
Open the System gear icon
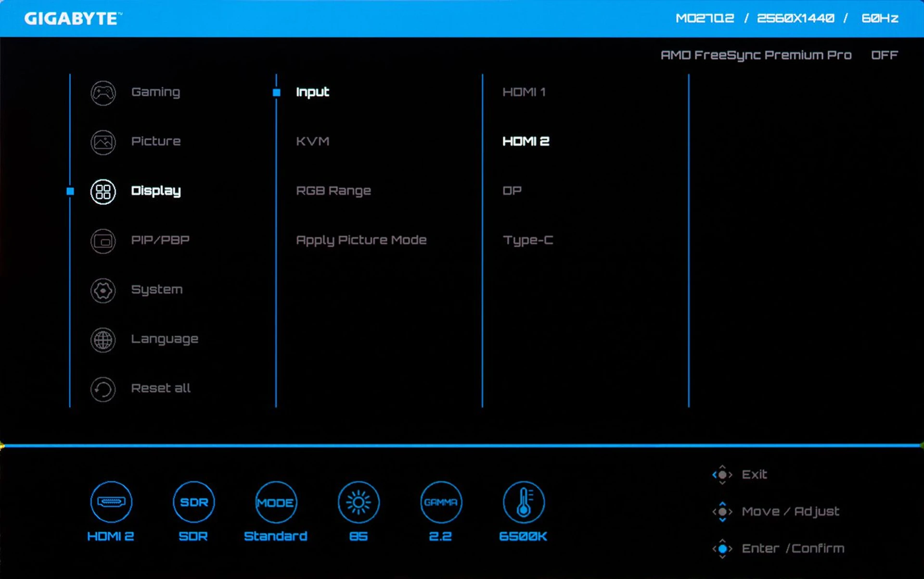coord(103,290)
